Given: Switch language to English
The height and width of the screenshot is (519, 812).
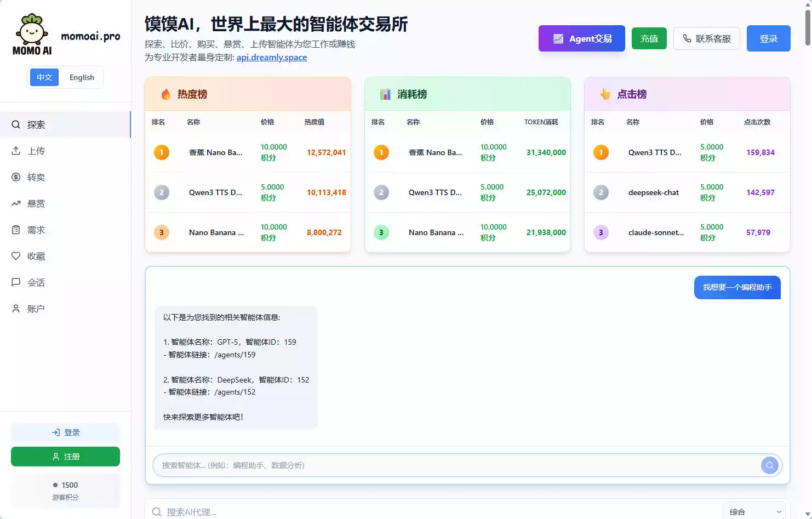Looking at the screenshot, I should 82,77.
